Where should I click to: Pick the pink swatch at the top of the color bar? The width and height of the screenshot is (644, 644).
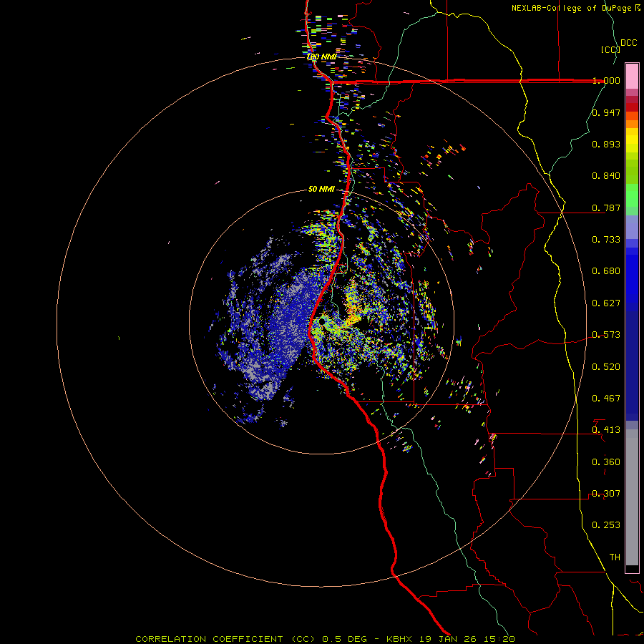point(632,77)
